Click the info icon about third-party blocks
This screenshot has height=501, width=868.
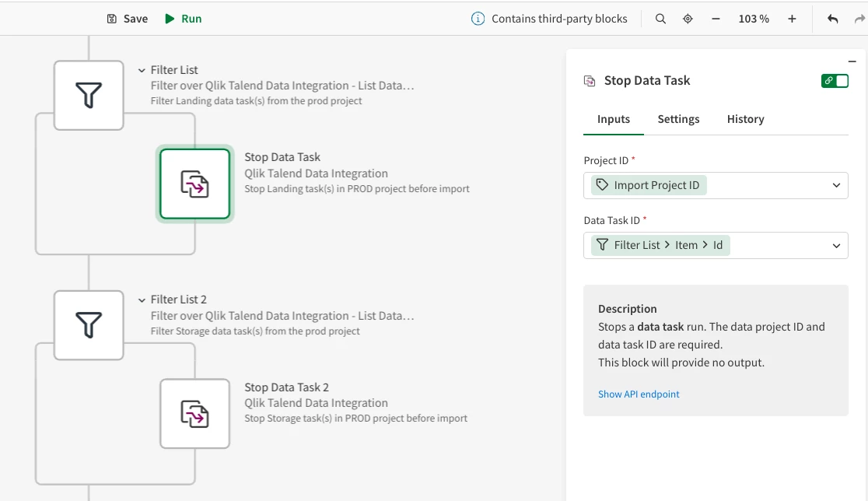click(x=478, y=19)
